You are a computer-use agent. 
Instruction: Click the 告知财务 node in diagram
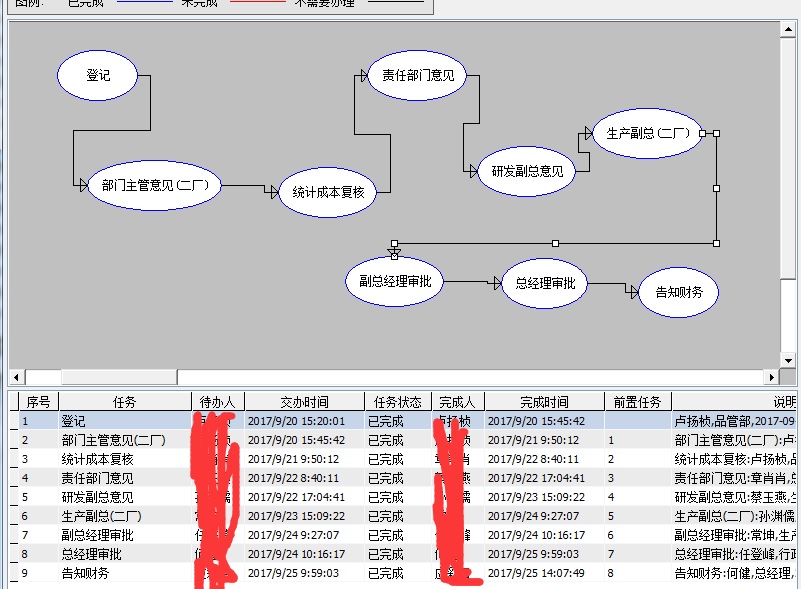[678, 292]
